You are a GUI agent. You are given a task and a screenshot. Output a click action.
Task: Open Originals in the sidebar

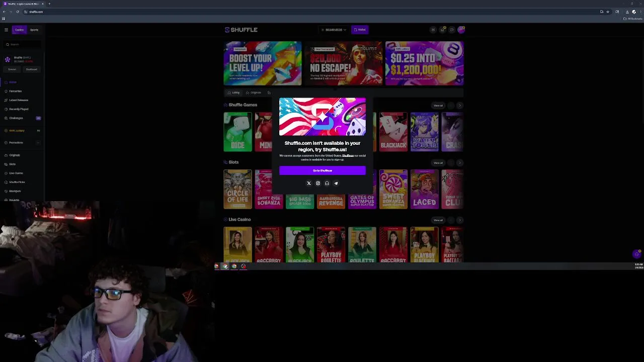[x=15, y=155]
